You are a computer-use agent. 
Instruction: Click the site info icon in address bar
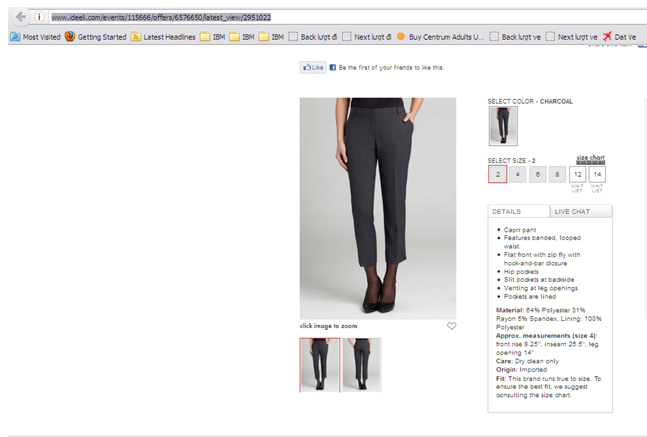[x=39, y=17]
